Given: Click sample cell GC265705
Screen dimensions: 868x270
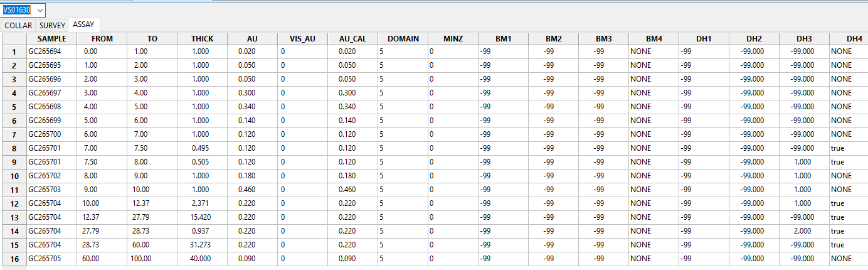Looking at the screenshot, I should pyautogui.click(x=51, y=259).
